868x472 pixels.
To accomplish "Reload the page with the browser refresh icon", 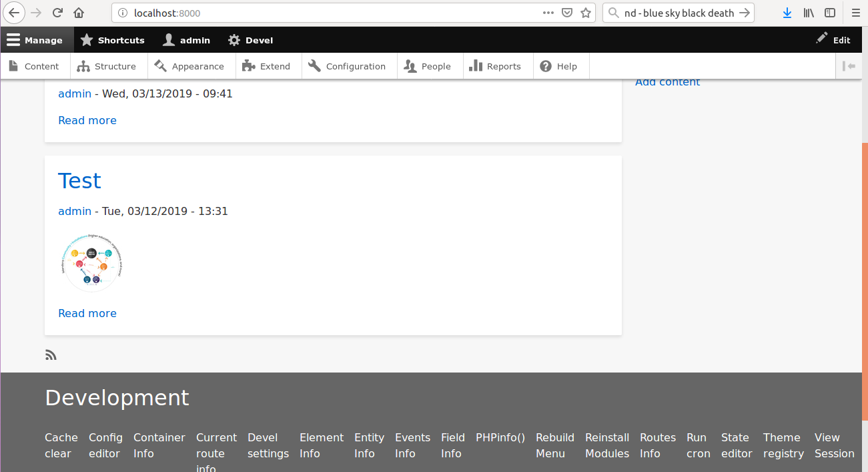I will coord(58,13).
